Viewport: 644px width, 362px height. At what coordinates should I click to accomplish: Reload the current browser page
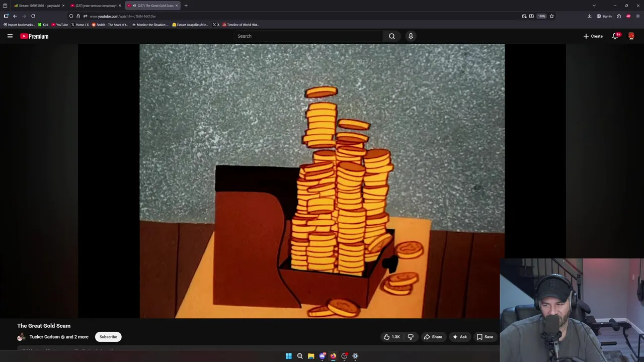(33, 16)
